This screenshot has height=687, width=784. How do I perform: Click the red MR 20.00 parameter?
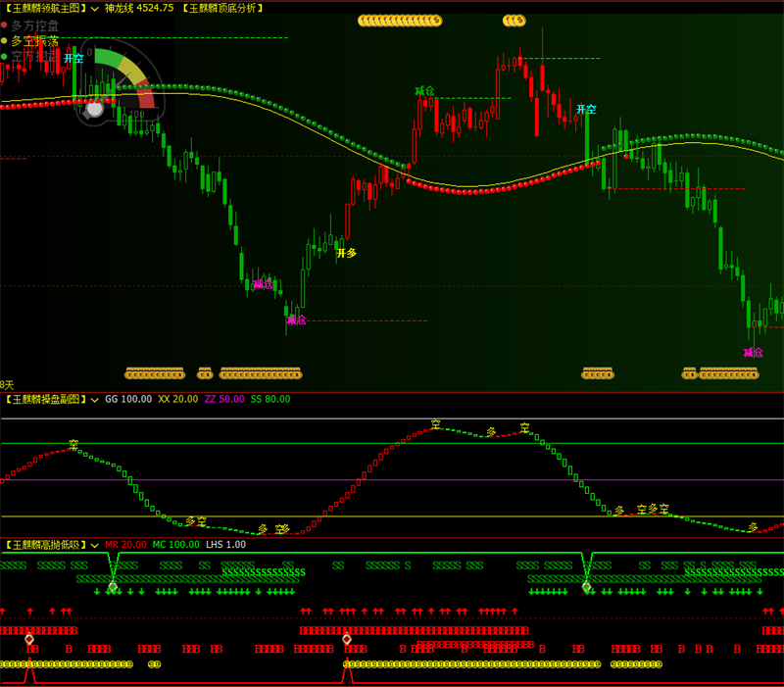click(x=126, y=545)
